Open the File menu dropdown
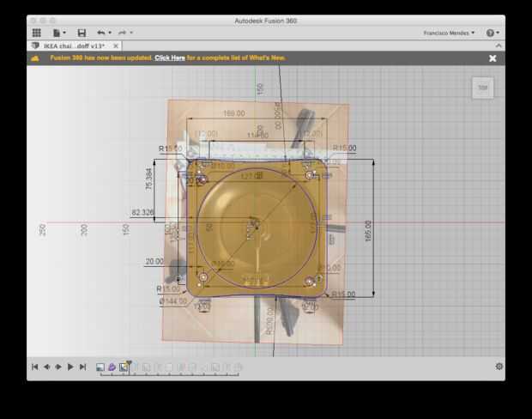Screen dimensions: 532x419 click(x=58, y=33)
